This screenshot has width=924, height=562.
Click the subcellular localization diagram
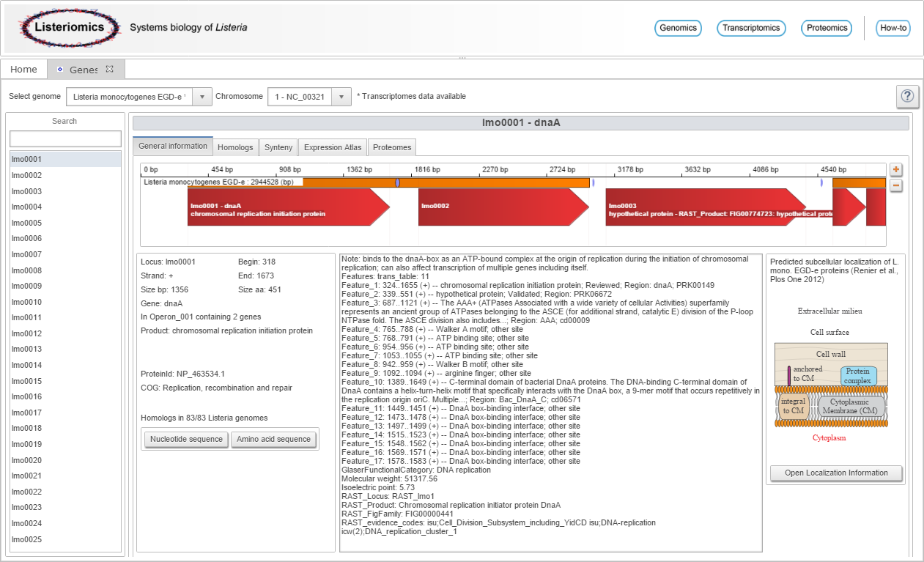(830, 385)
